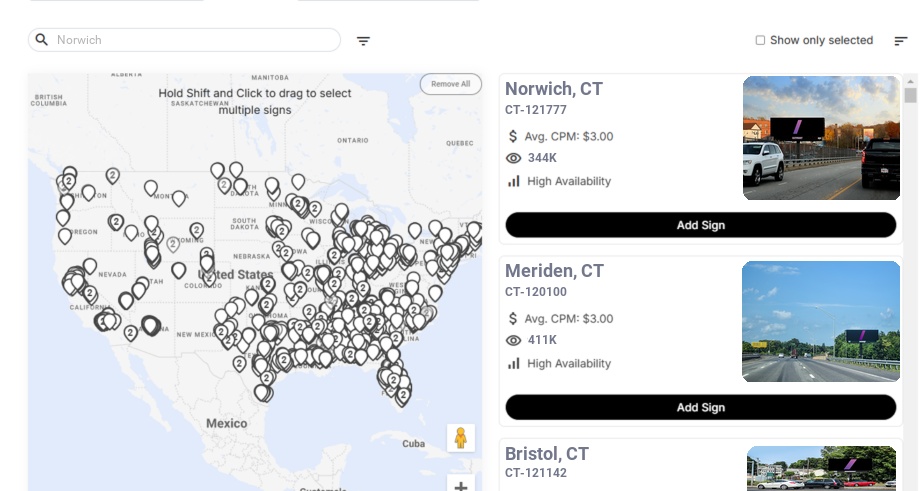
Task: Click the Meriden availability bars icon
Action: point(514,363)
